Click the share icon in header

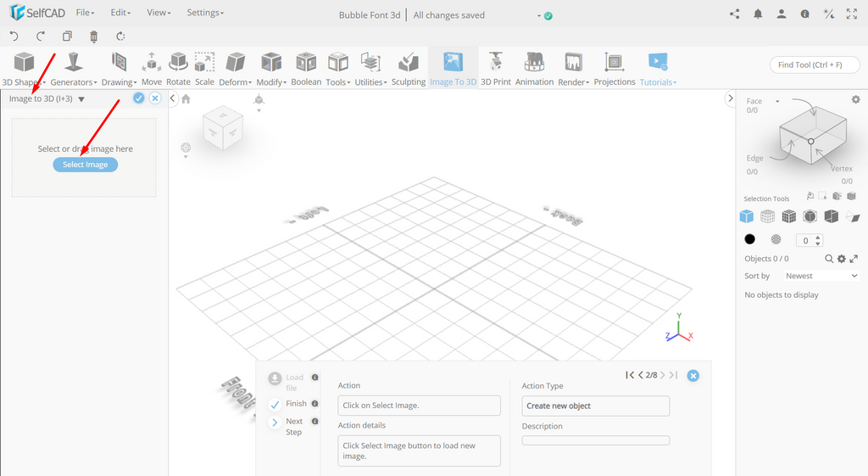(x=735, y=14)
